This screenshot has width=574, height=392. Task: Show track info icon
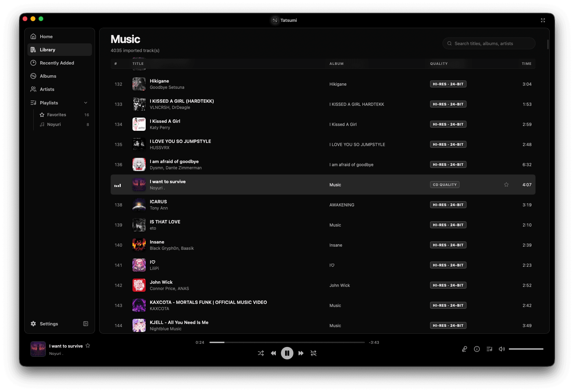point(477,349)
